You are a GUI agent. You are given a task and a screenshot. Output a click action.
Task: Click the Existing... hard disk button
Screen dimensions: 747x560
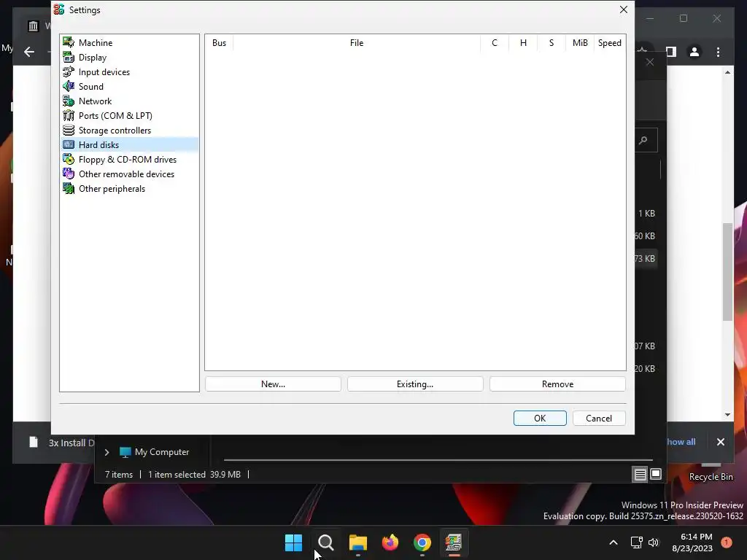pos(415,384)
